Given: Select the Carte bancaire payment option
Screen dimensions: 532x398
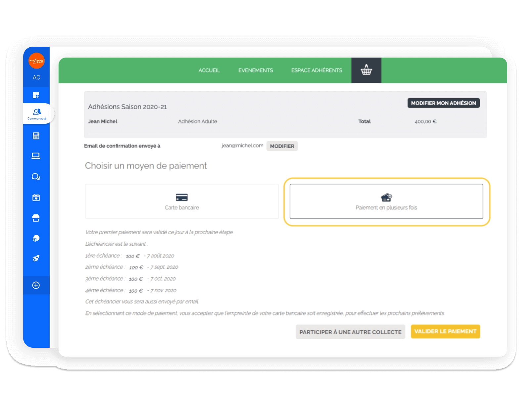Looking at the screenshot, I should coord(182,201).
